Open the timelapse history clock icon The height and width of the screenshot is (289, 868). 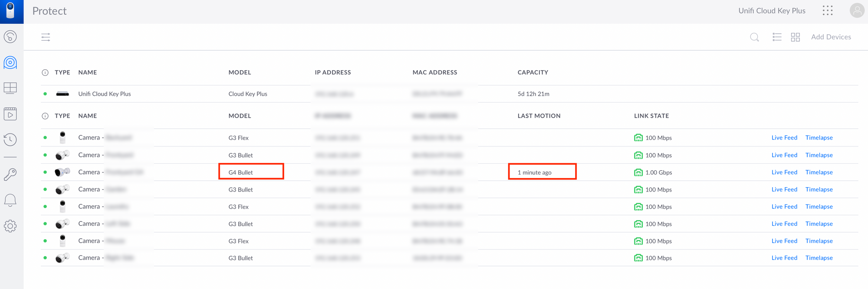coord(10,140)
